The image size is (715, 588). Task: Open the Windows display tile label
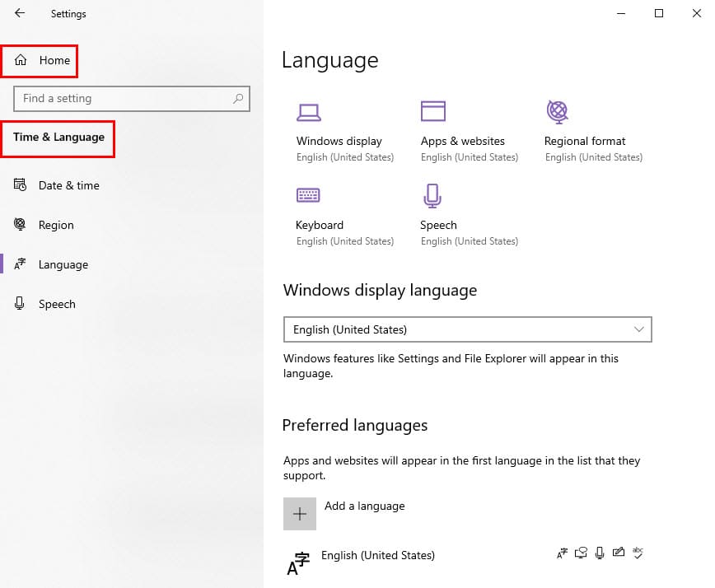tap(339, 141)
